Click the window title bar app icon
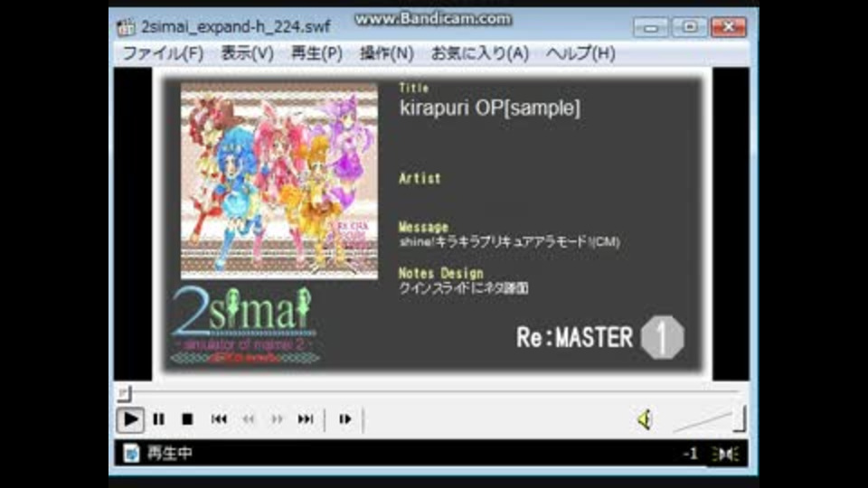 [x=126, y=26]
